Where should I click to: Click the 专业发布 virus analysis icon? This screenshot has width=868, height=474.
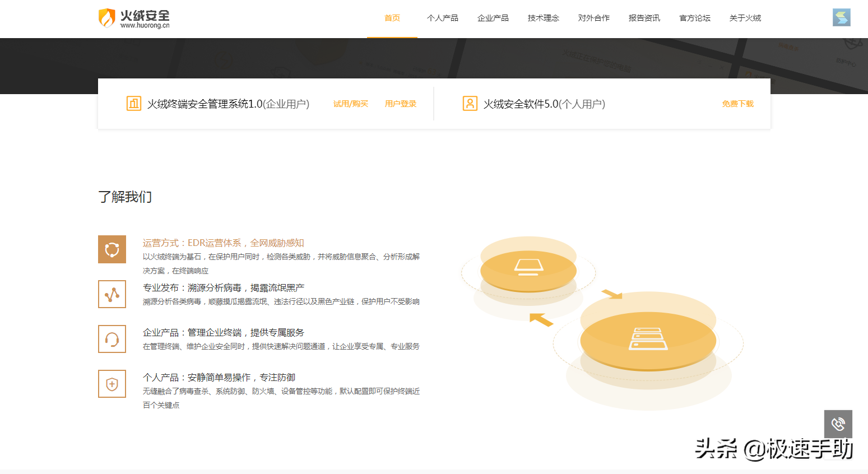pyautogui.click(x=112, y=294)
